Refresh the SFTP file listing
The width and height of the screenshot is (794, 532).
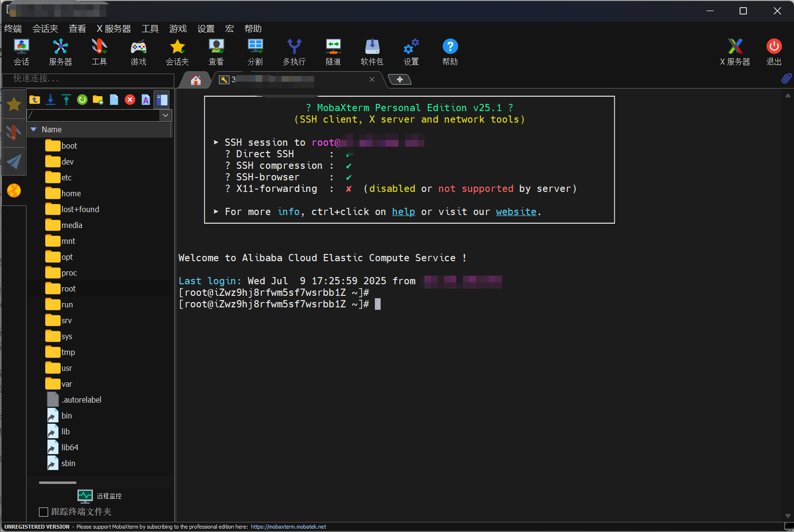click(x=82, y=100)
